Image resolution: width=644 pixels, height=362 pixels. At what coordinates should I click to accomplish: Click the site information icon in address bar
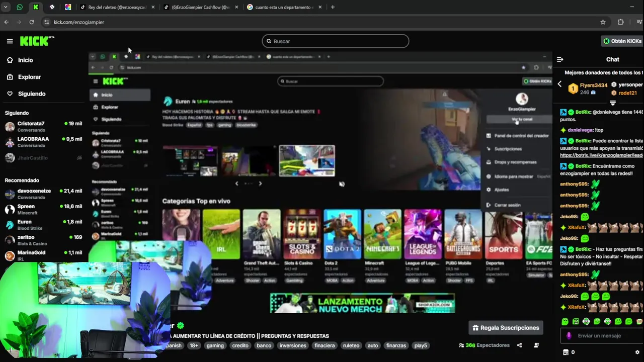coord(47,22)
